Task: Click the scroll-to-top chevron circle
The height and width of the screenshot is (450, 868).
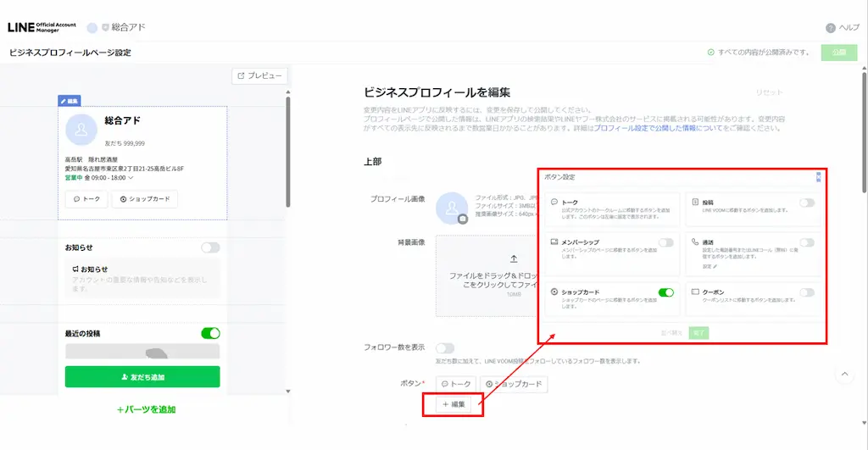Action: point(845,375)
